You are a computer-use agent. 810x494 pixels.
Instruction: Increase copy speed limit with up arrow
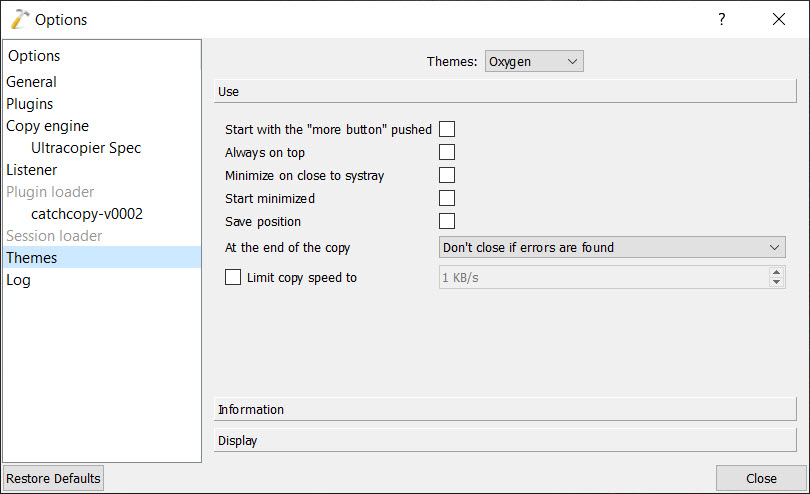776,272
